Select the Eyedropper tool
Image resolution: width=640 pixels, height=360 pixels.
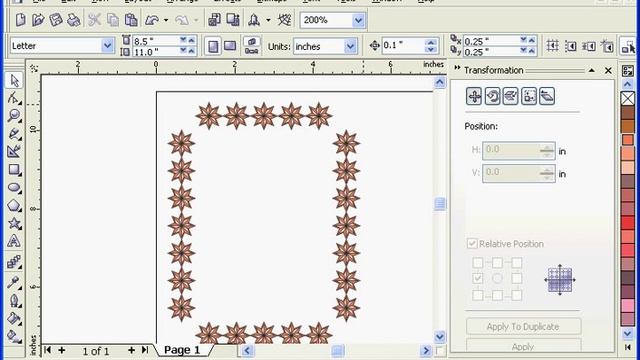click(x=14, y=282)
